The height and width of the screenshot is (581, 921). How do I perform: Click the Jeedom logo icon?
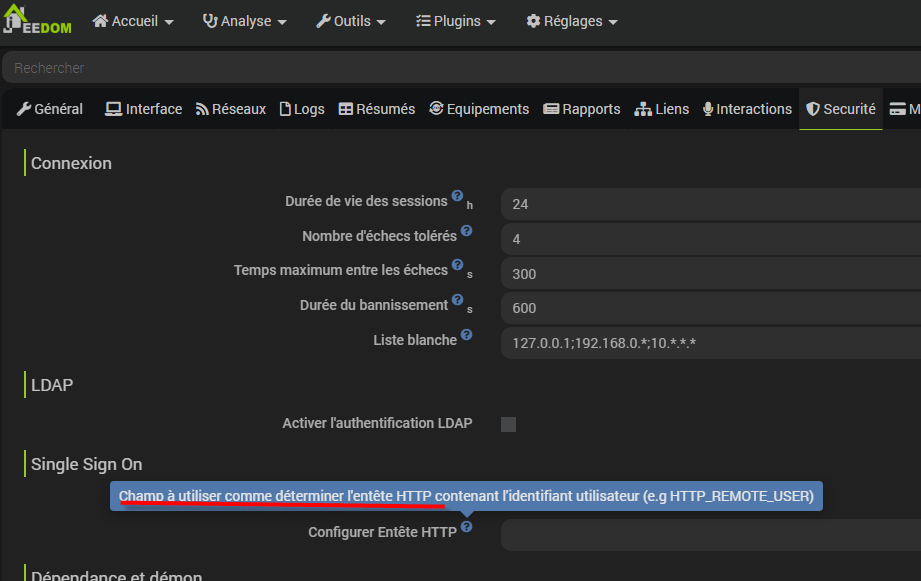point(37,19)
